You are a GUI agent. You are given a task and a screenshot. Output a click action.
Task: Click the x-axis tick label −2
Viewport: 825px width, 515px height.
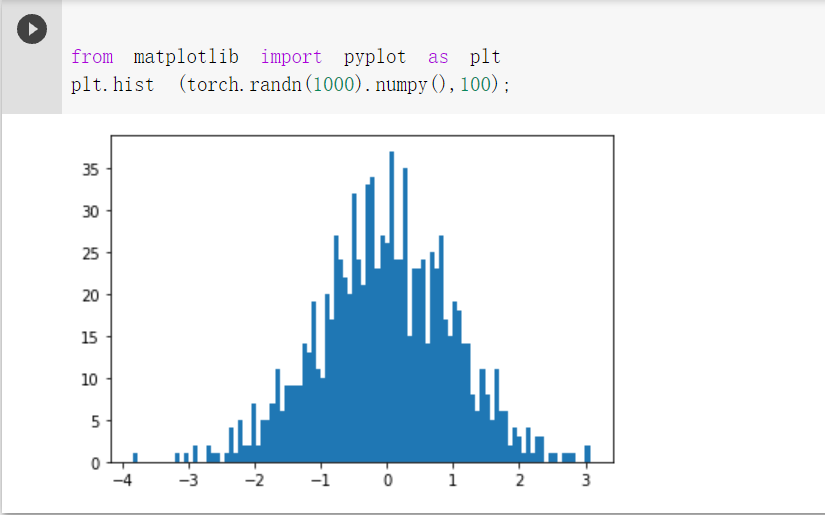coord(255,480)
